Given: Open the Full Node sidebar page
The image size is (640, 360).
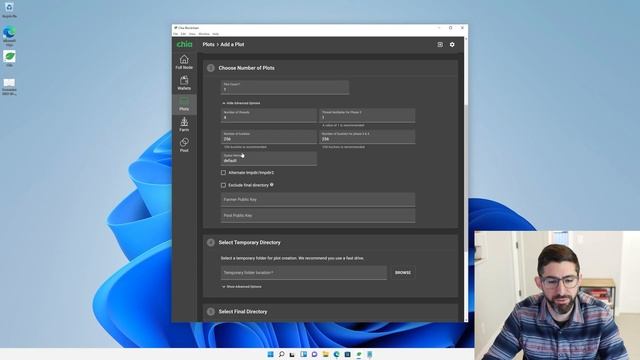Looking at the screenshot, I should coord(184,62).
